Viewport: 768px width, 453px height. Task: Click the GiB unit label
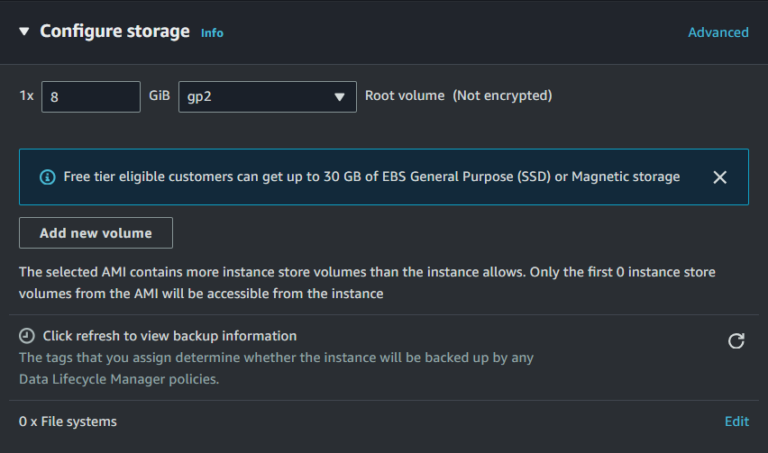(160, 95)
